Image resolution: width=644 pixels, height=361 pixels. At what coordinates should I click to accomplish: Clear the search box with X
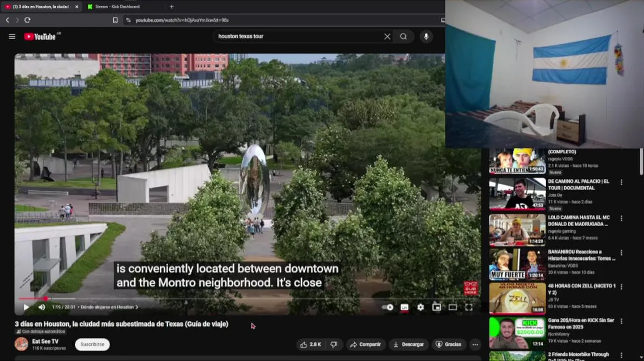[x=387, y=37]
